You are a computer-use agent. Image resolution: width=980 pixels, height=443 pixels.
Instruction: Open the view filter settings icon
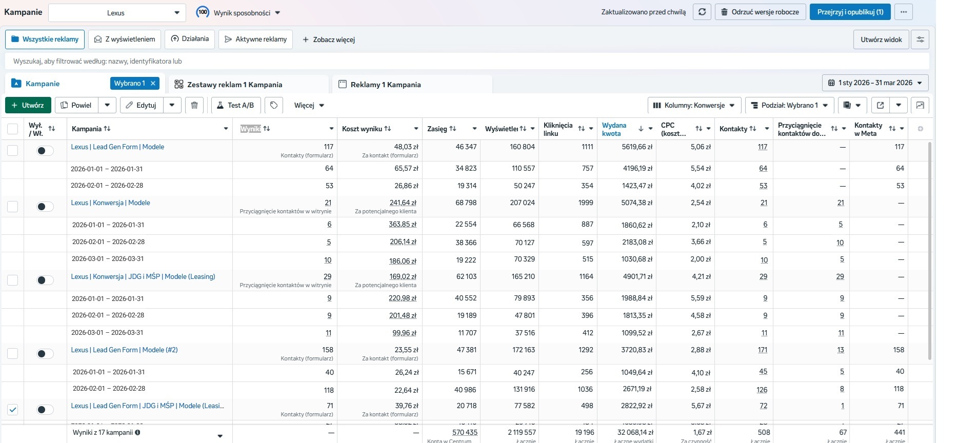pos(920,39)
